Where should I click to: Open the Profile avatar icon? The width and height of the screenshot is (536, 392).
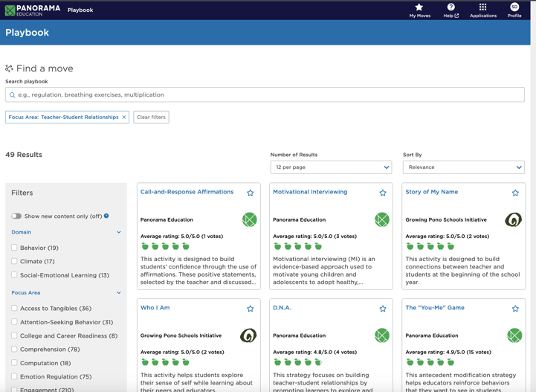pos(514,7)
